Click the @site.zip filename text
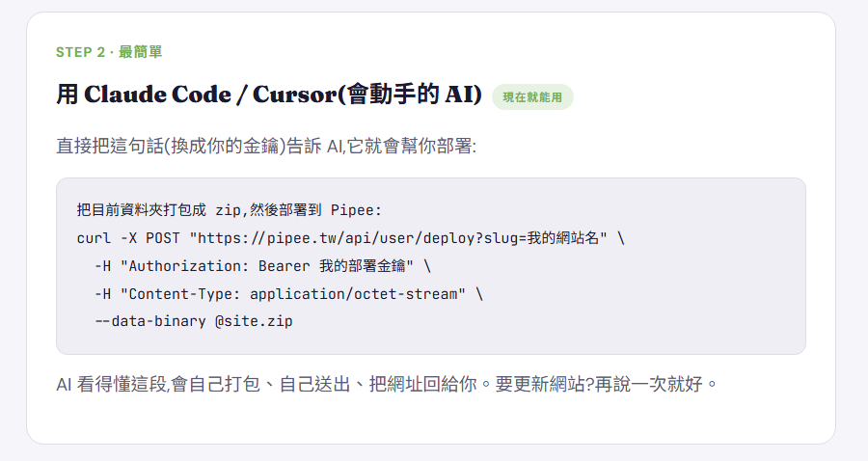 (x=254, y=321)
